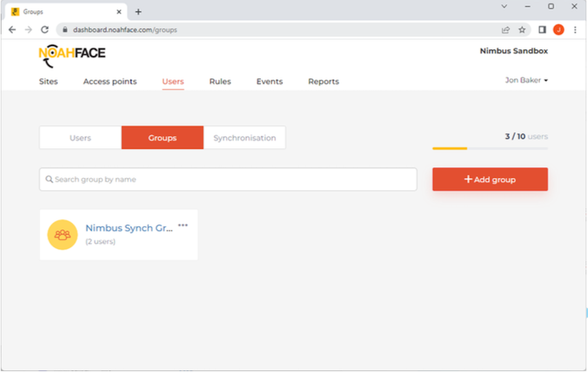Image resolution: width=588 pixels, height=372 pixels.
Task: Open the Access points menu
Action: click(110, 82)
